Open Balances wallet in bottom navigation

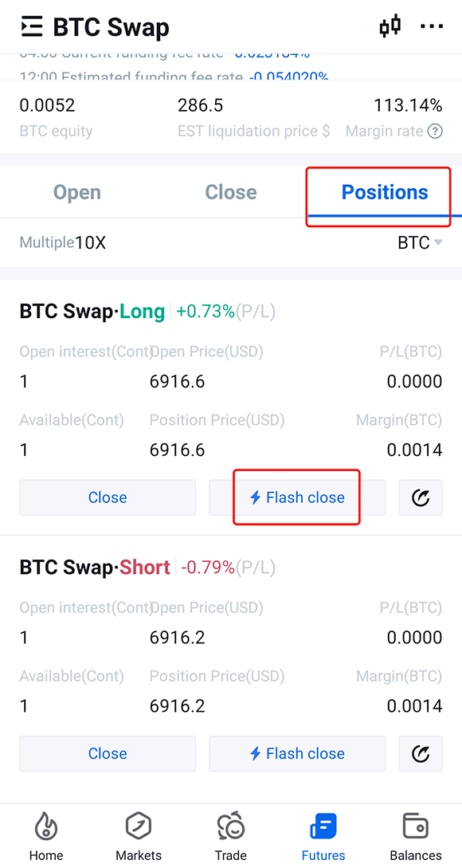coord(416,836)
